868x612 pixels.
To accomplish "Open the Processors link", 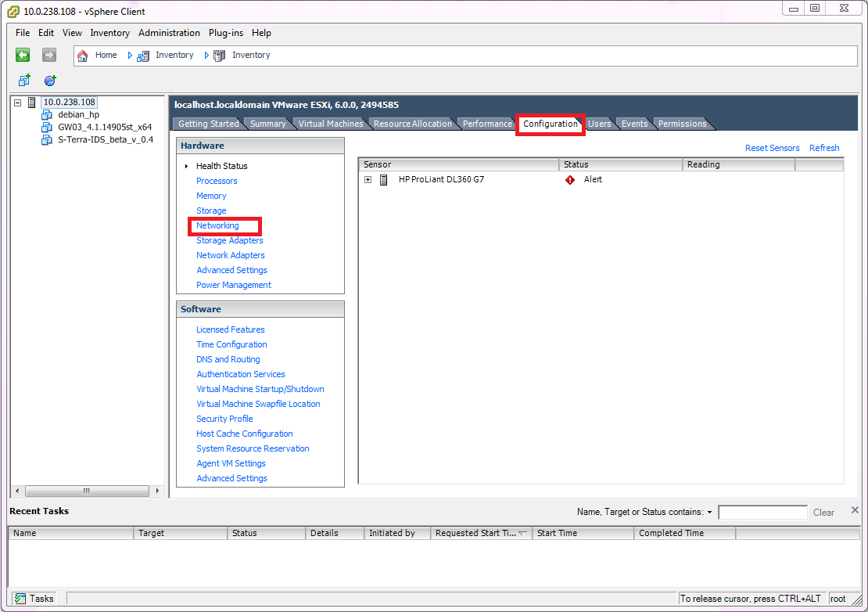I will 217,181.
